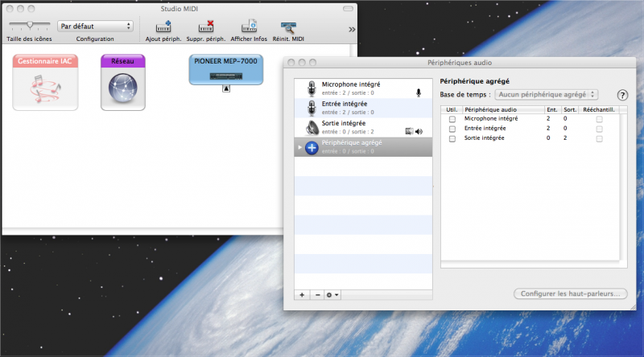Enable the Microphone intégré Util. checkbox
Screen dimensions: 644x357
[452, 119]
